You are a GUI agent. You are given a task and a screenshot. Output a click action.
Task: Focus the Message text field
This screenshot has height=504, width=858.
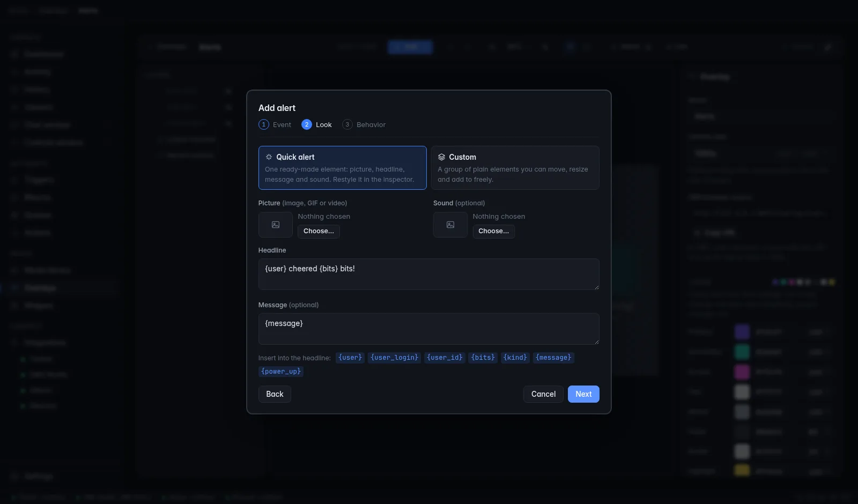(x=428, y=329)
